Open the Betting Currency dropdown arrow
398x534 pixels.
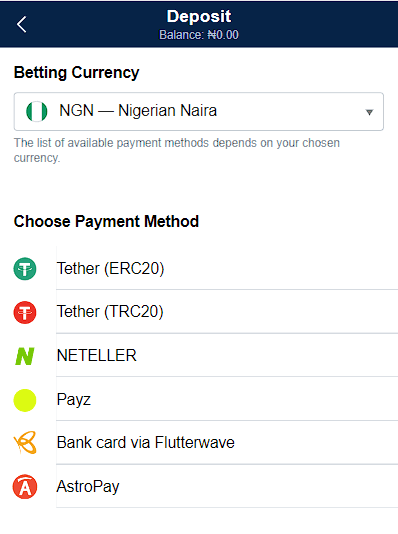tap(369, 112)
